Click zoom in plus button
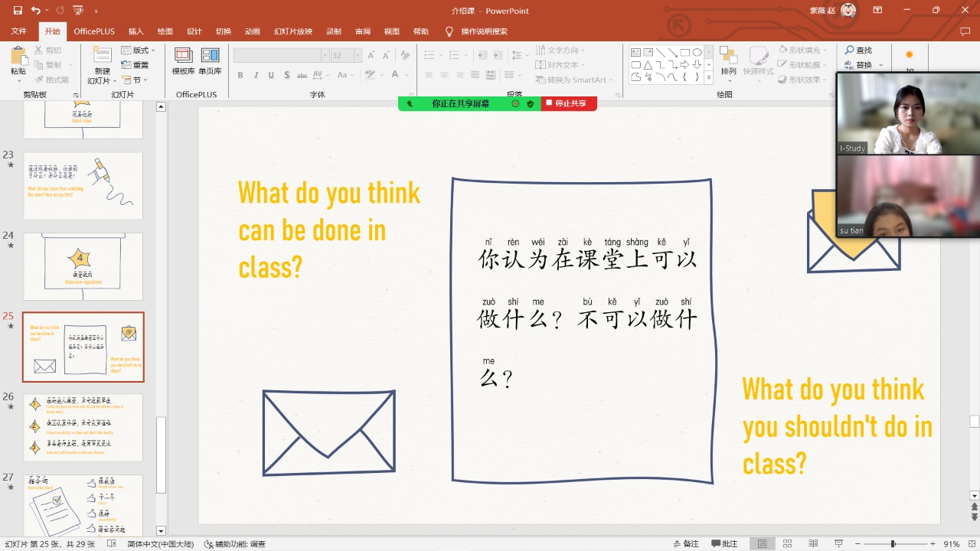The width and height of the screenshot is (980, 551). click(x=932, y=544)
